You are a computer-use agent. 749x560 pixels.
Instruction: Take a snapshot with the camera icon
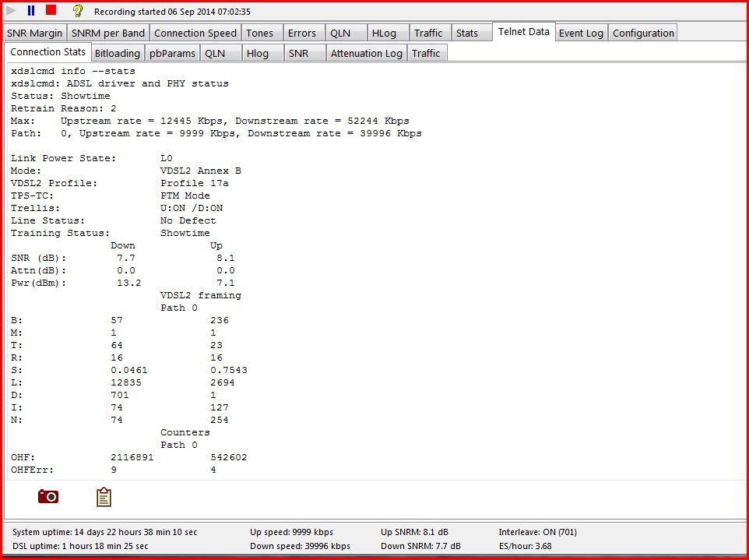(48, 496)
